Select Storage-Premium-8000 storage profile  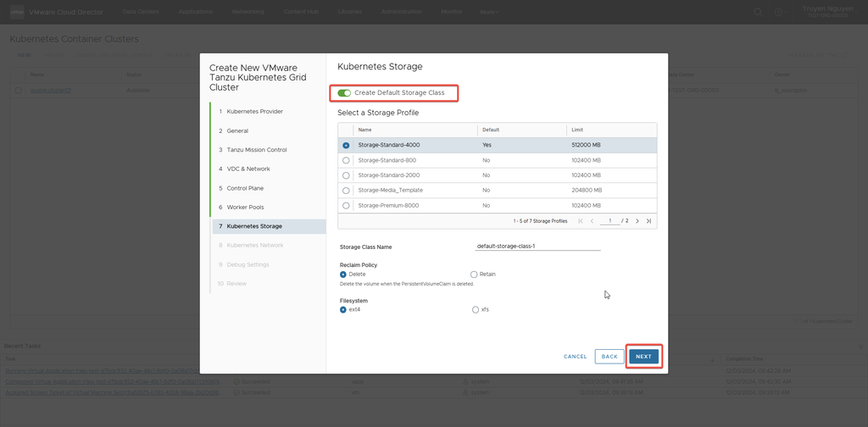[346, 206]
